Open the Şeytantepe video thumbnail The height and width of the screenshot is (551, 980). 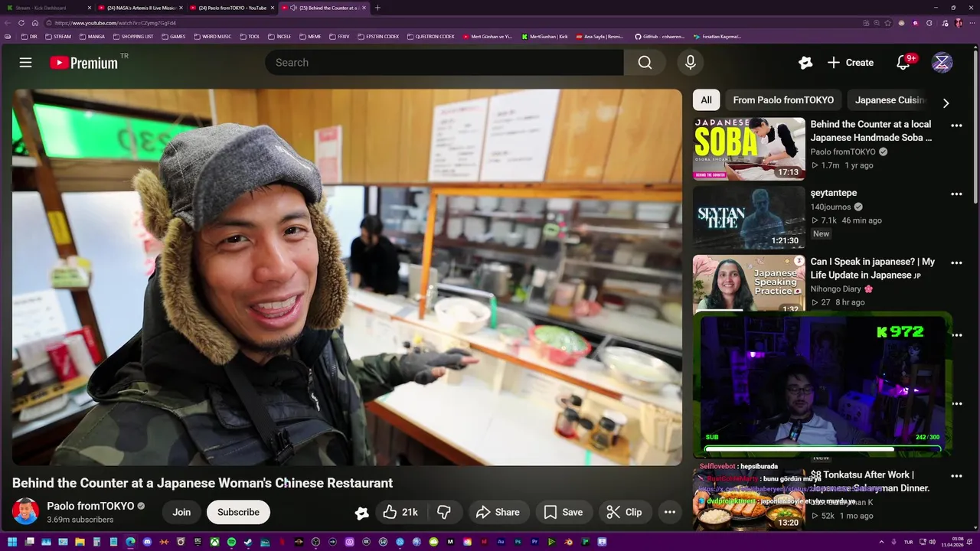pyautogui.click(x=749, y=217)
